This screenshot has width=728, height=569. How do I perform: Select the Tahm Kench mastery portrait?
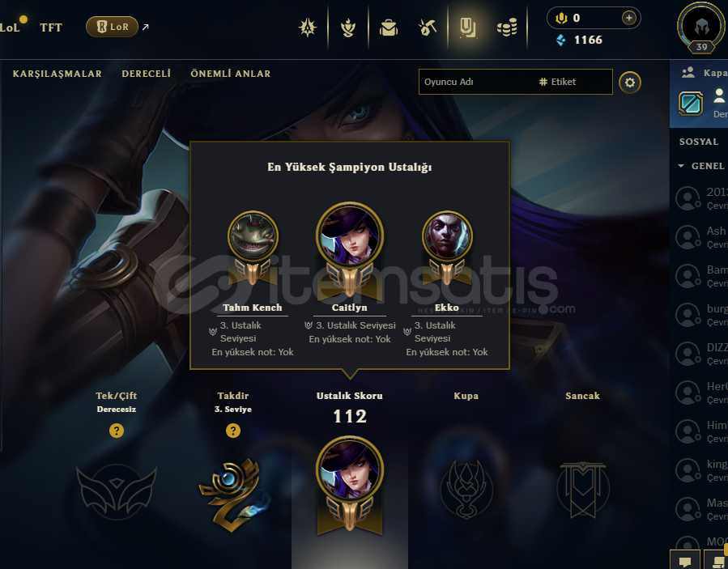coord(253,236)
